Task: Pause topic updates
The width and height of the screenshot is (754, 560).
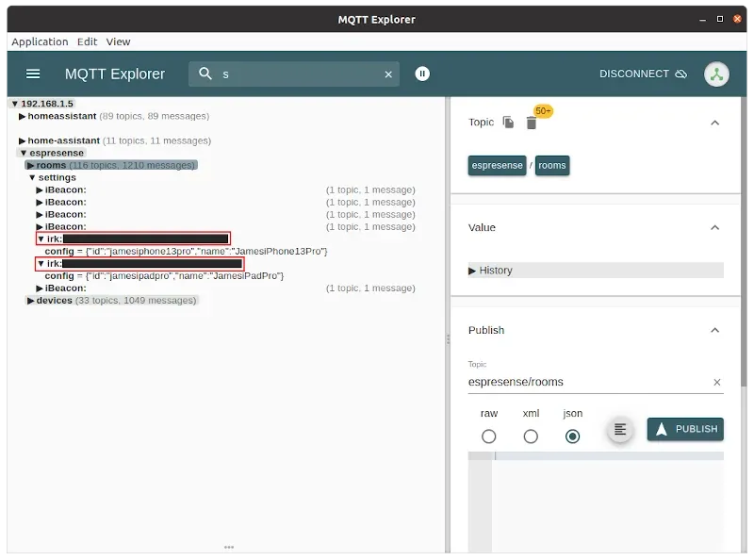Action: (422, 74)
